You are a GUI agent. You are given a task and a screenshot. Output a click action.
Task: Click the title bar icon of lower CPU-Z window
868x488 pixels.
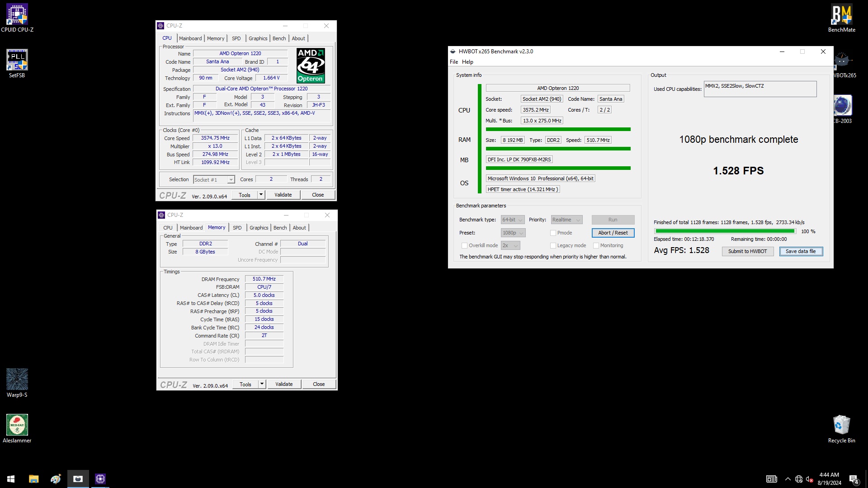click(161, 215)
